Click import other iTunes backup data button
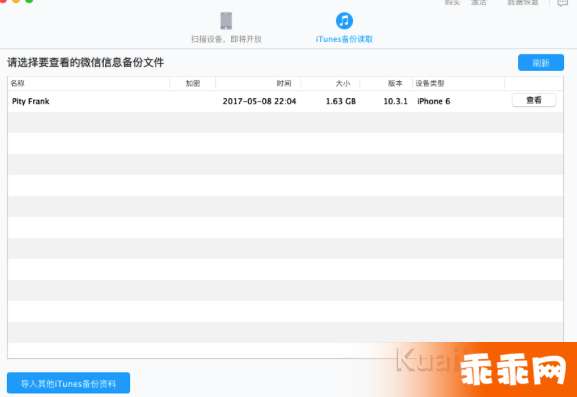The height and width of the screenshot is (397, 577). (68, 383)
